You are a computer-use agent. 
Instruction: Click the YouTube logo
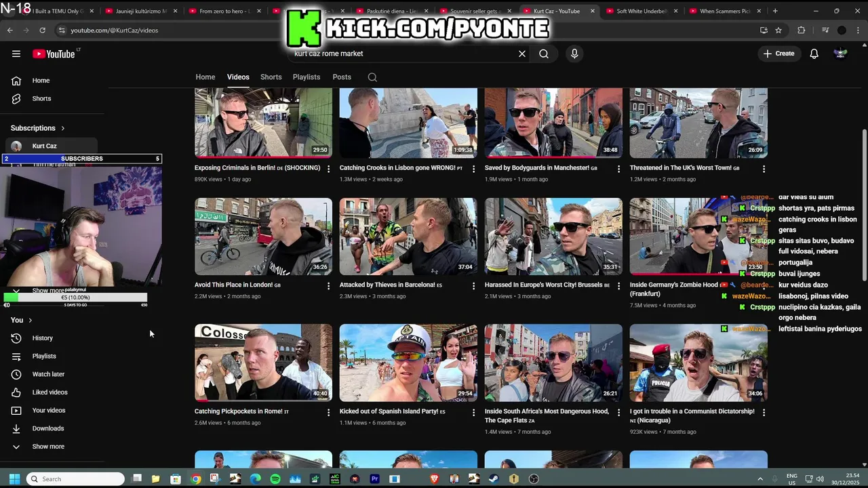(x=54, y=54)
